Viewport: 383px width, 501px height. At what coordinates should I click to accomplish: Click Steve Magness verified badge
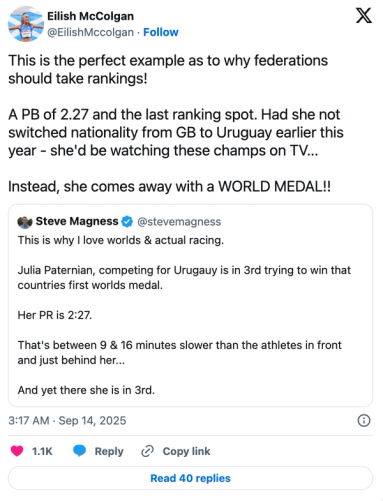(127, 221)
